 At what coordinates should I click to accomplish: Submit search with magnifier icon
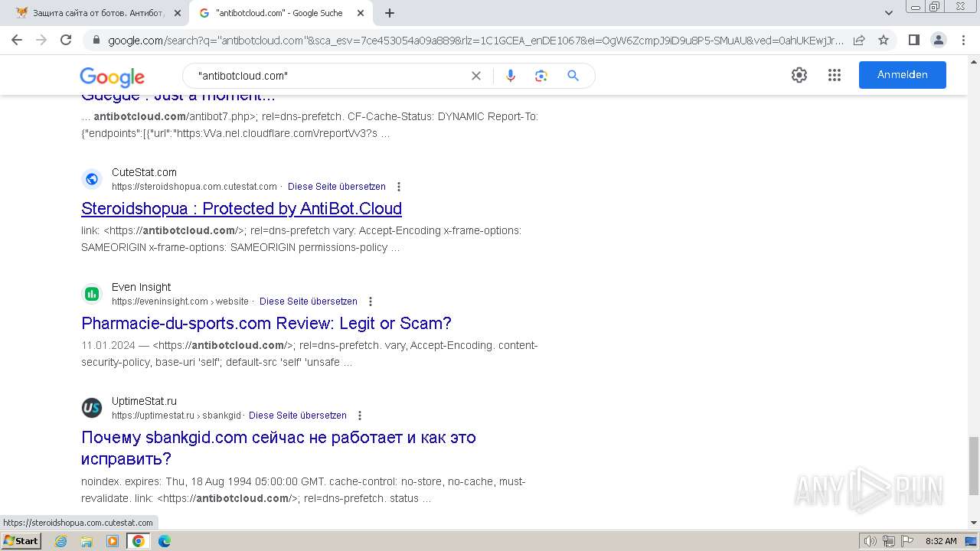pos(573,76)
